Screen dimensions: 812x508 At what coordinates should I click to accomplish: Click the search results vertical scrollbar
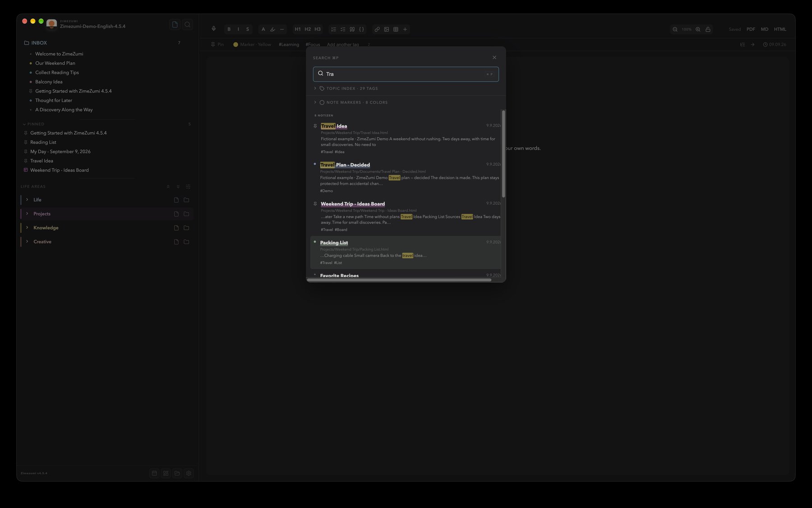pyautogui.click(x=503, y=154)
